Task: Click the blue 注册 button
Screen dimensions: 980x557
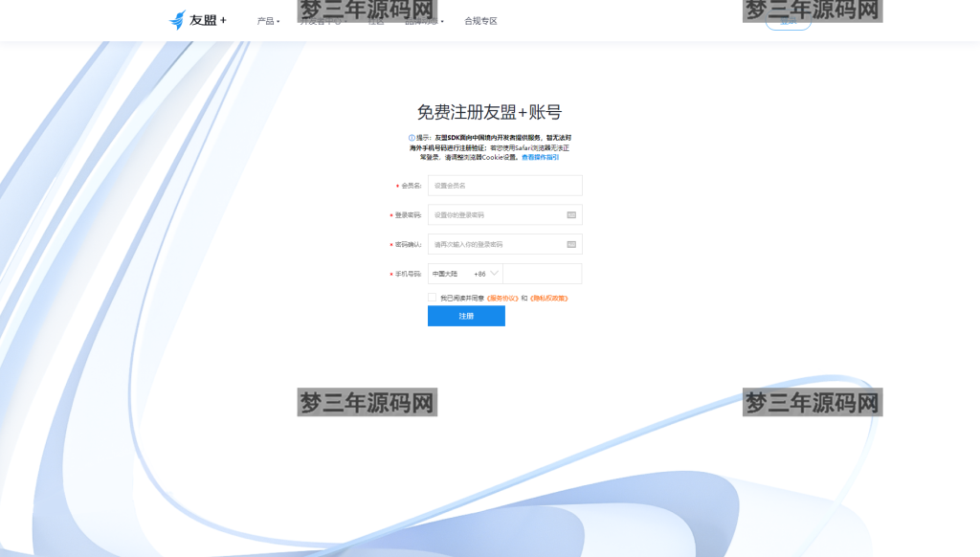Action: pyautogui.click(x=466, y=317)
